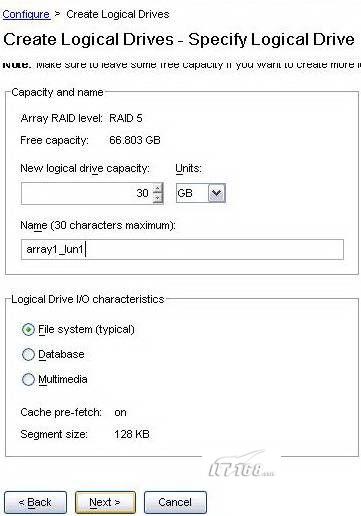This screenshot has height=516, width=361.
Task: Click the logical drive name text field
Action: pos(182,249)
